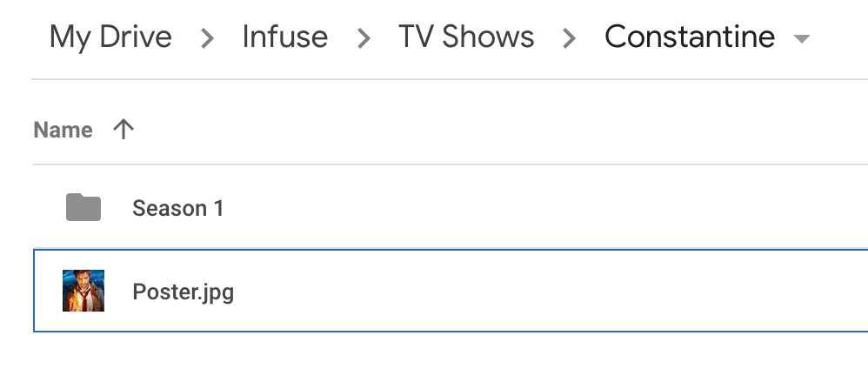Viewport: 868px width, 369px height.
Task: Sort files by the Name column header
Action: tap(63, 130)
